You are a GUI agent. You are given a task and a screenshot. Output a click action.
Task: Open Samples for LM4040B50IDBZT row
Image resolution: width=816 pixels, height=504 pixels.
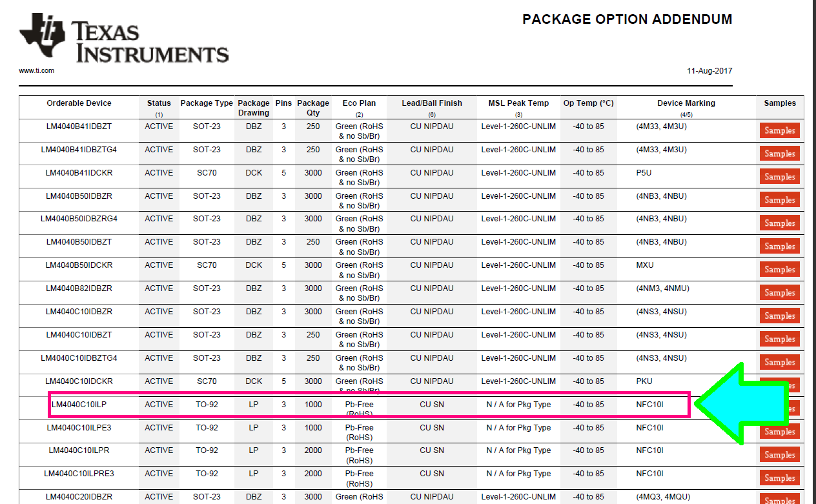pos(780,247)
